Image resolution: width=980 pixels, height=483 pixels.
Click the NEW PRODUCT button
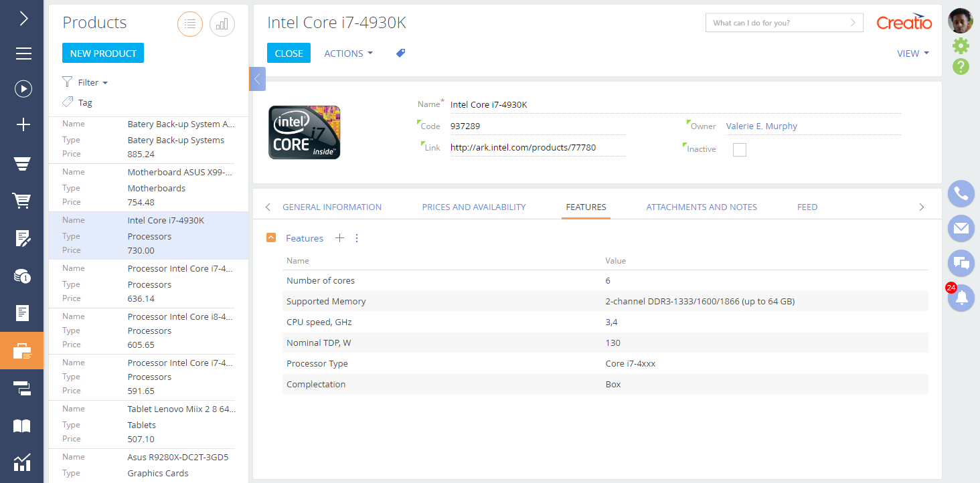[103, 53]
